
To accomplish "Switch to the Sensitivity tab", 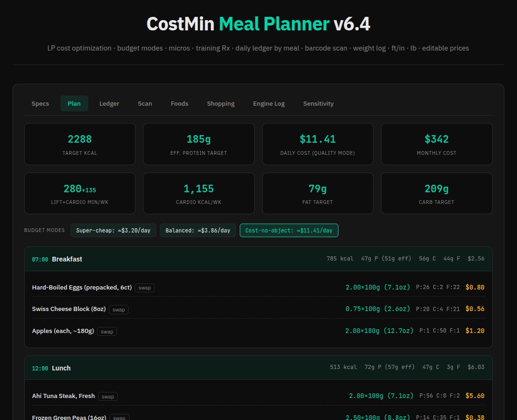I will click(318, 104).
